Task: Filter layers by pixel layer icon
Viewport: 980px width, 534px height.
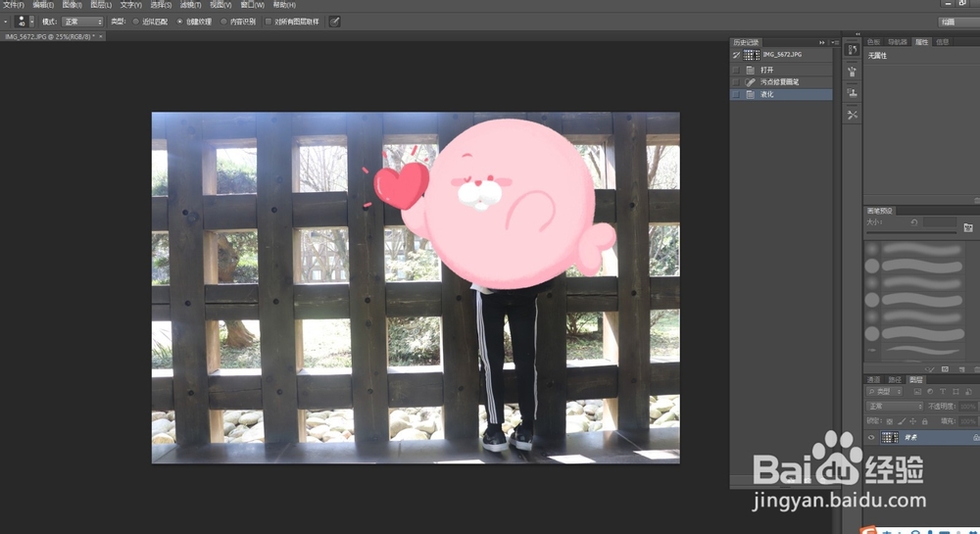Action: click(x=917, y=392)
